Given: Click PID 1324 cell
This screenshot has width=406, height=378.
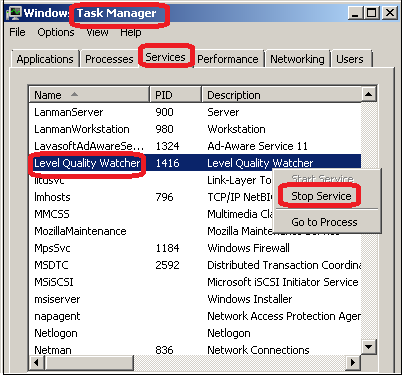Looking at the screenshot, I should click(167, 146).
